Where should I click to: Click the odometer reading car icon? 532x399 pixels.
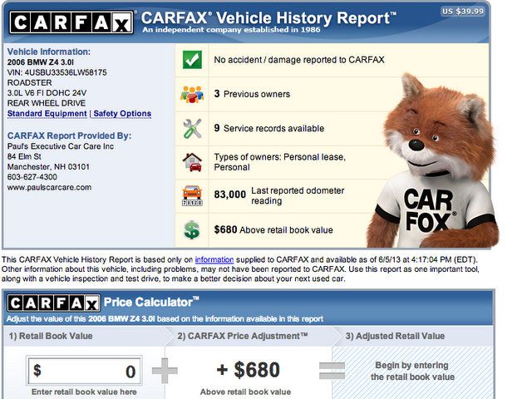192,195
